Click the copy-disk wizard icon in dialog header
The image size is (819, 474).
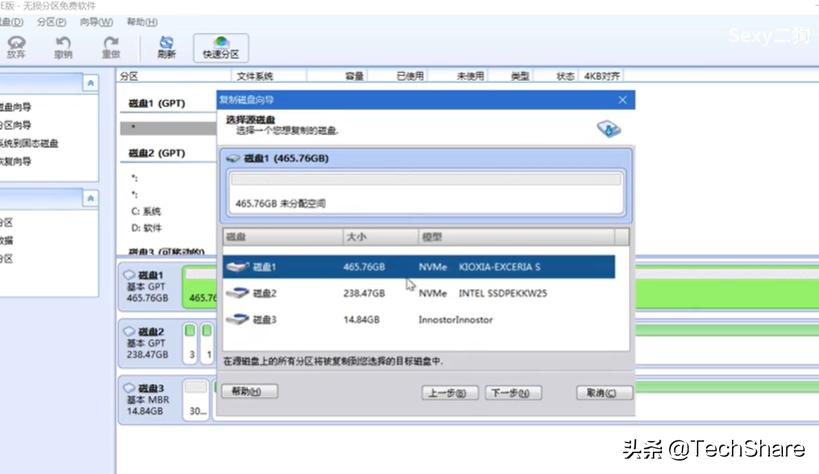click(x=609, y=128)
